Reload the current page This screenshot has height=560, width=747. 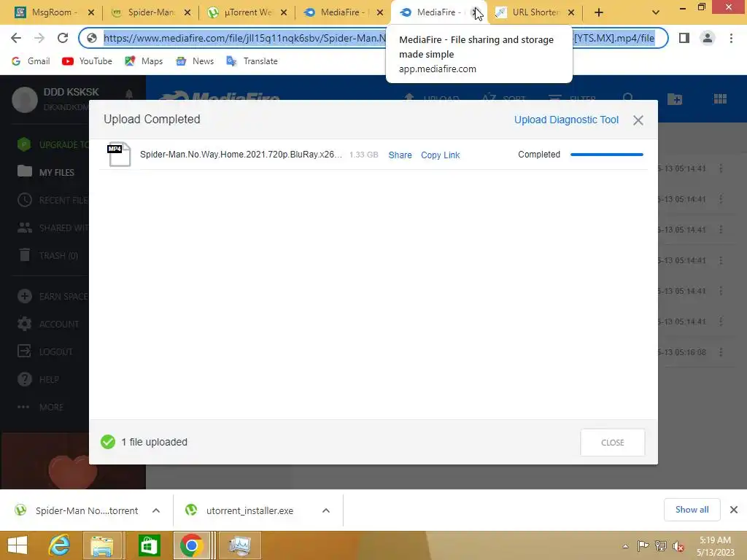tap(63, 38)
